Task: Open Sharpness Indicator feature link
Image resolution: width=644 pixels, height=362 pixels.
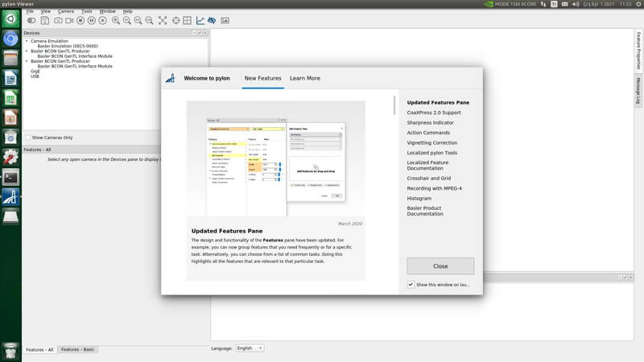Action: click(x=431, y=122)
